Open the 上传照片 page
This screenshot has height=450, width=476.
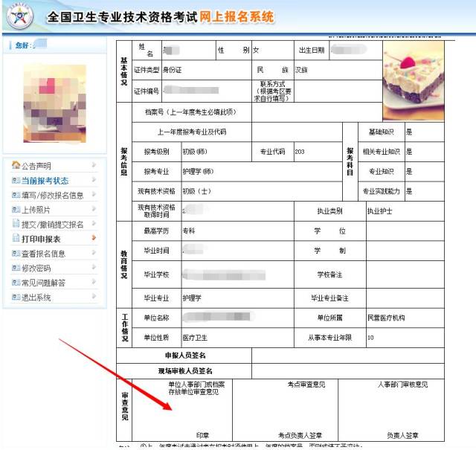36,210
